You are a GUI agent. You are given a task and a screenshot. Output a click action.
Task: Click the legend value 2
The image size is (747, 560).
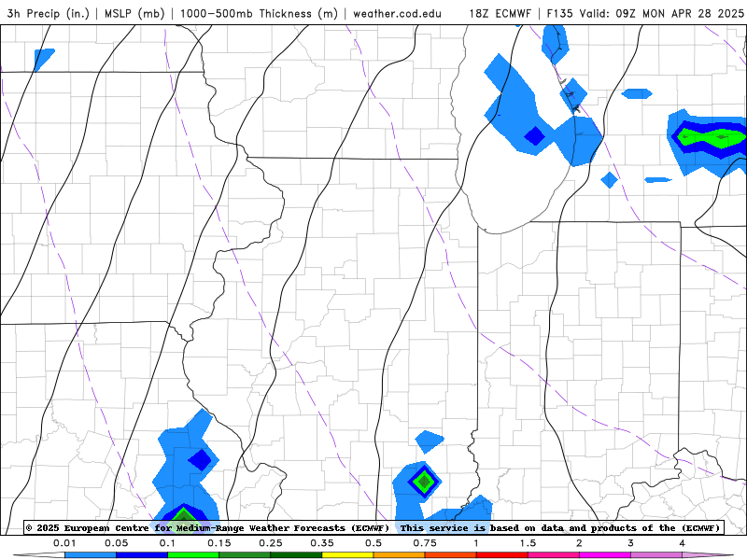coord(579,543)
